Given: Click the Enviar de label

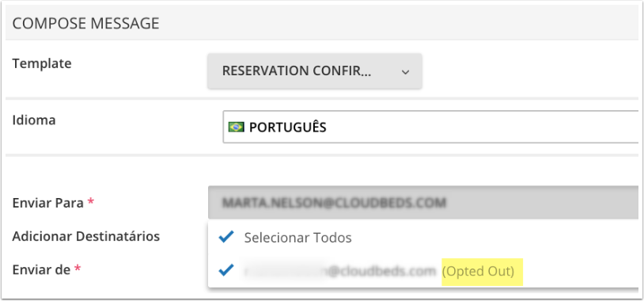Looking at the screenshot, I should click(47, 270).
